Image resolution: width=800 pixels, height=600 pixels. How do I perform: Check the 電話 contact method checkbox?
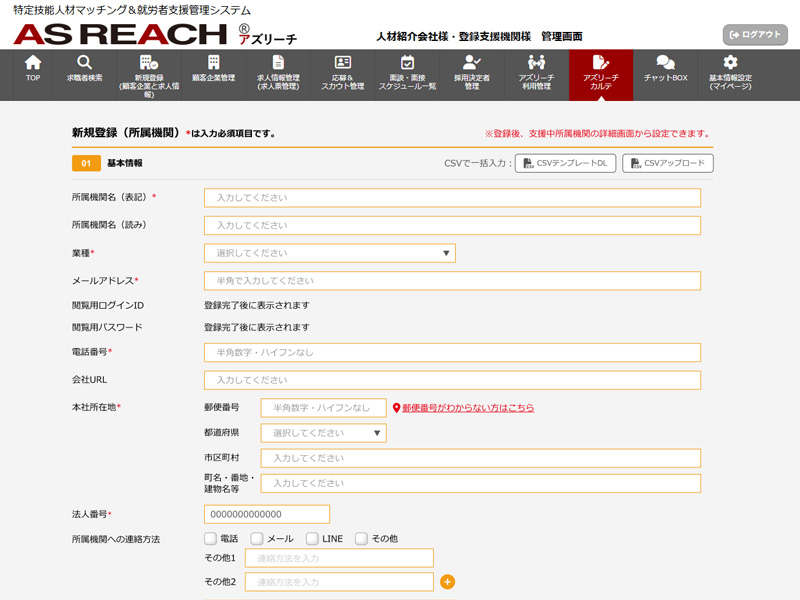210,538
